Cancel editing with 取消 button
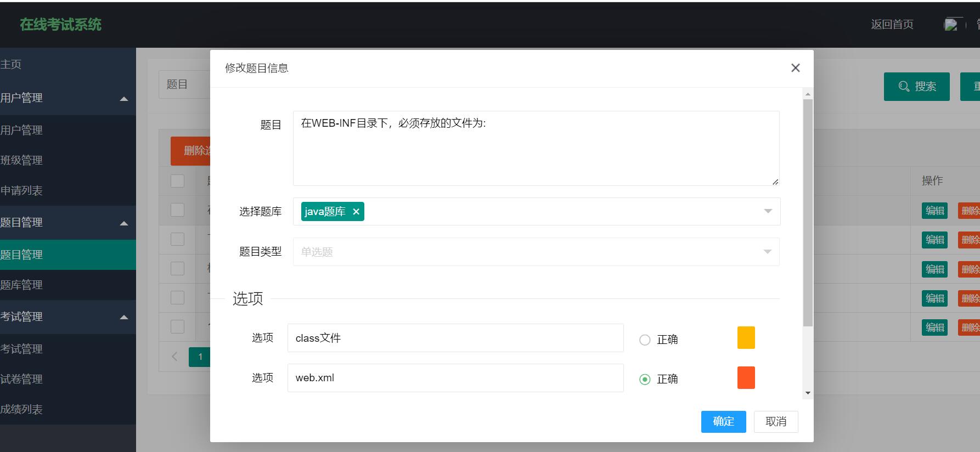Image resolution: width=980 pixels, height=452 pixels. (776, 421)
